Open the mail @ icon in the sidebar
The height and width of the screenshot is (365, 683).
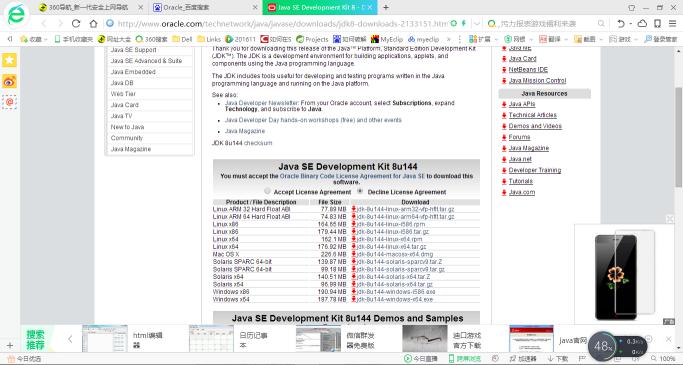click(9, 102)
